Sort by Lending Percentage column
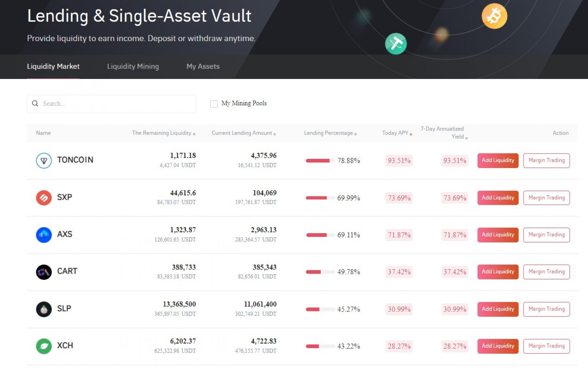This screenshot has width=588, height=368. [330, 133]
